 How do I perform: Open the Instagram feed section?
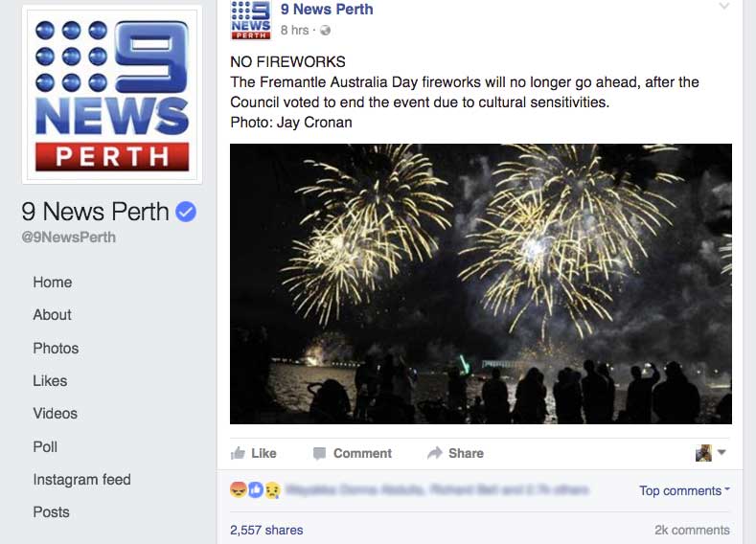coord(82,480)
